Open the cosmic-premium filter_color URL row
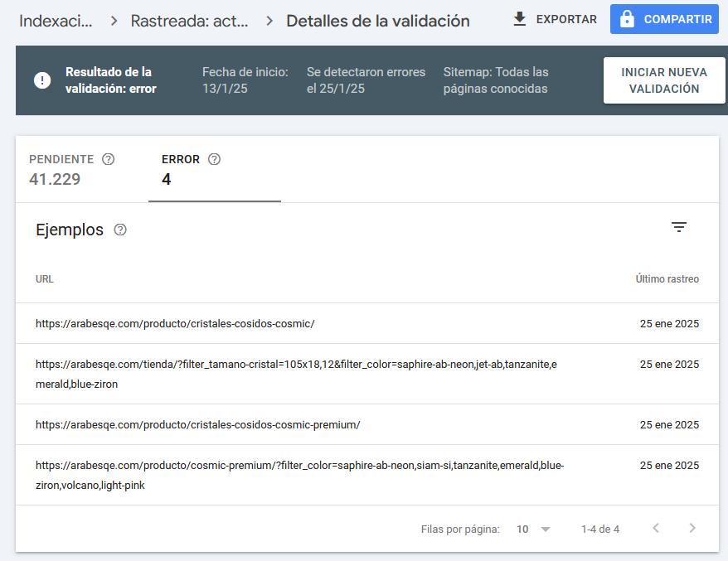 coord(367,475)
